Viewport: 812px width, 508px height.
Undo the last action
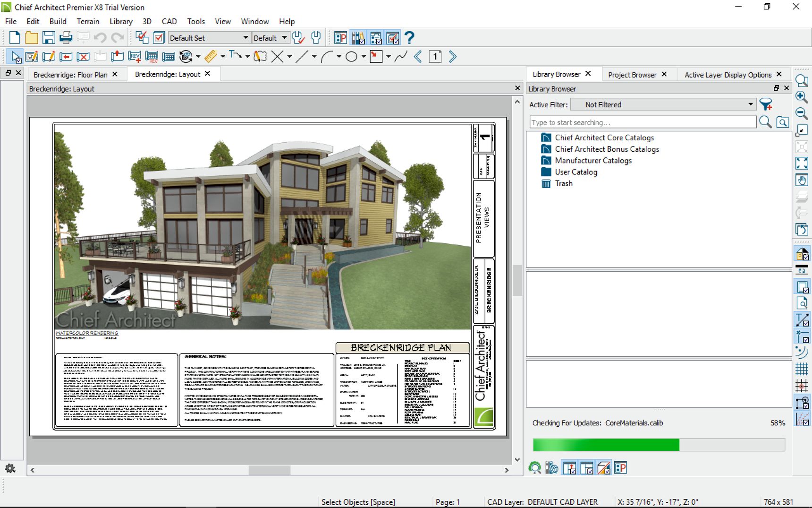(x=100, y=38)
